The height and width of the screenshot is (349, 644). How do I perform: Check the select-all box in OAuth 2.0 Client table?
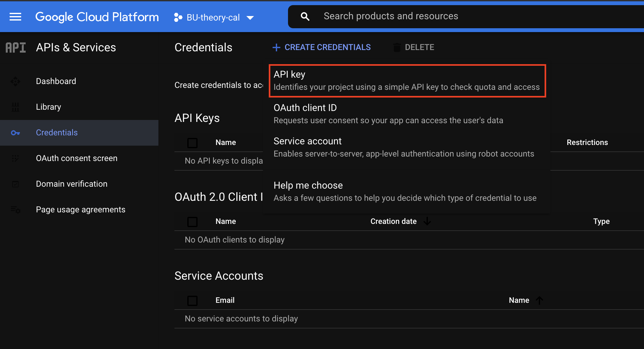point(192,222)
